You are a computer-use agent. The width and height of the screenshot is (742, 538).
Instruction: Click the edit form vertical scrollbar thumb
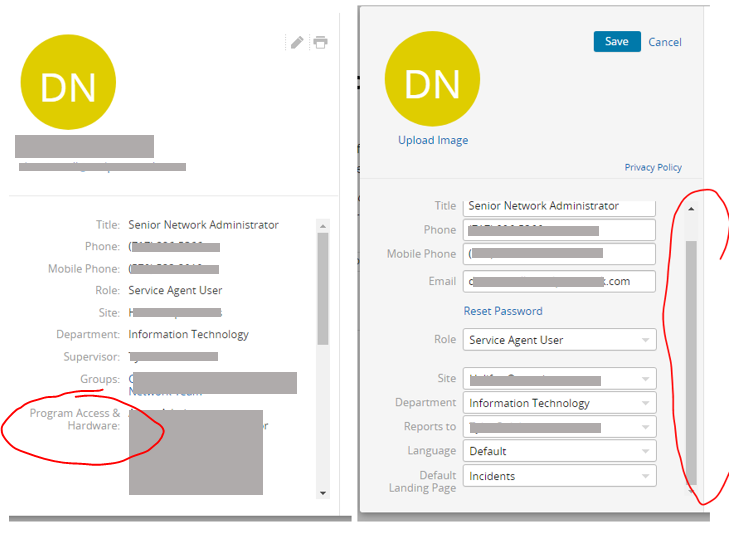691,362
